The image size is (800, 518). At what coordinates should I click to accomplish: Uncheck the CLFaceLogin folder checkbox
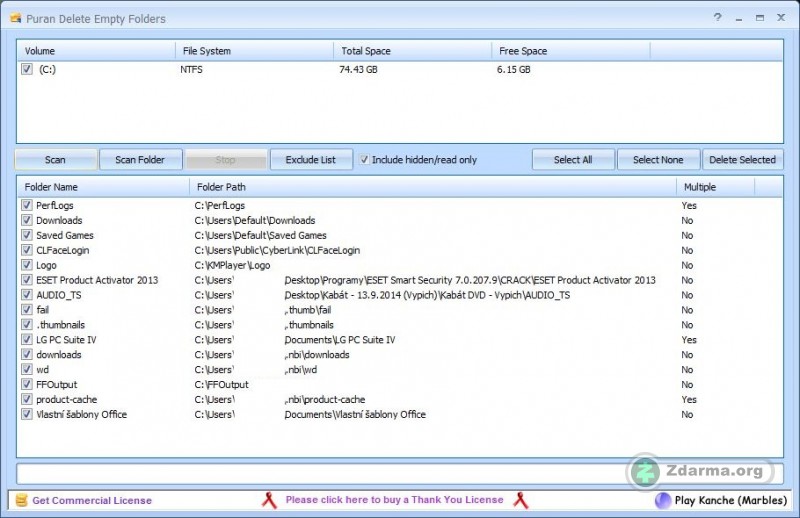(x=27, y=250)
